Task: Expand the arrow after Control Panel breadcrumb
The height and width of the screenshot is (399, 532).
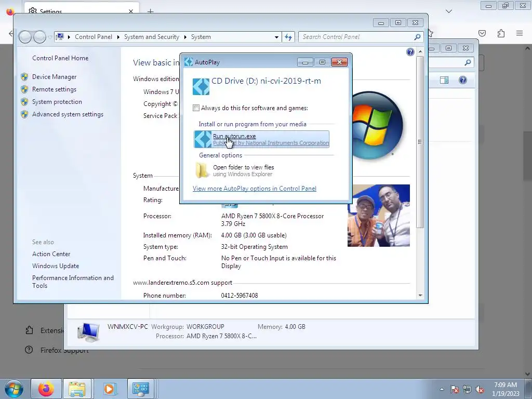Action: tap(118, 37)
